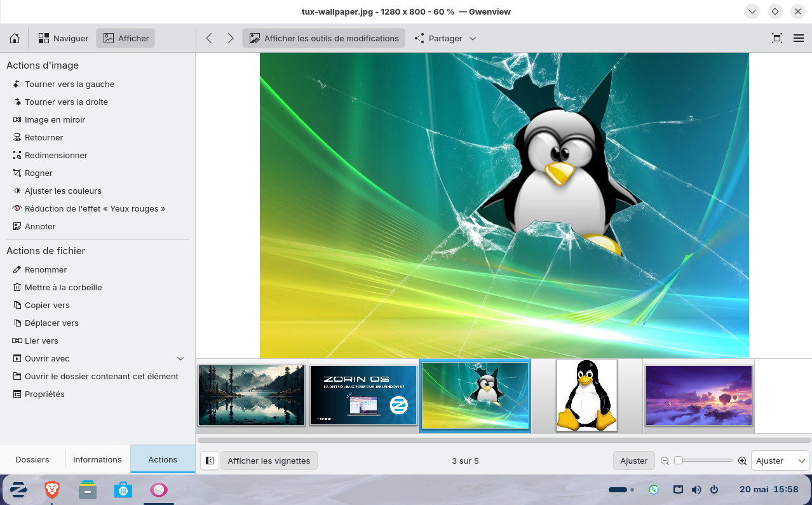Select Copier vers action
The image size is (812, 505).
(41, 305)
